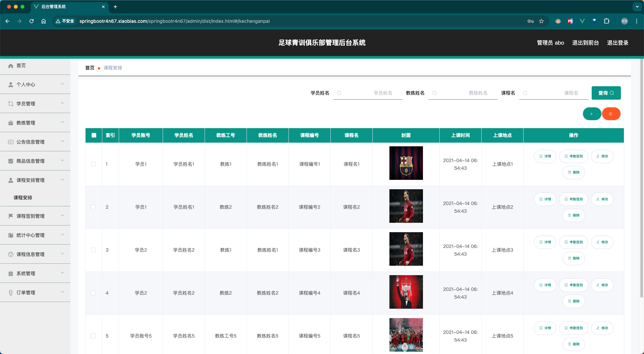Toggle the select-all checkbox in table header

click(94, 135)
